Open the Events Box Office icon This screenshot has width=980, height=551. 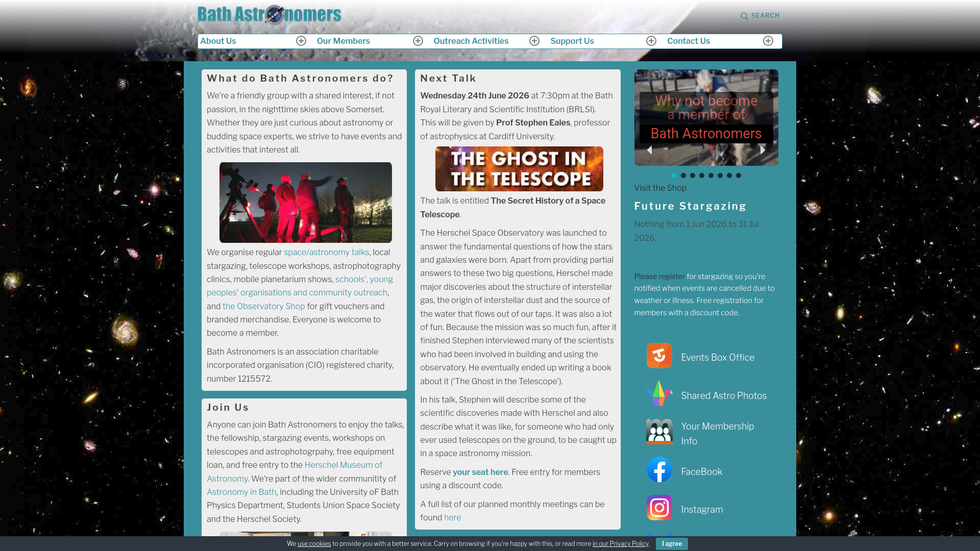point(659,356)
